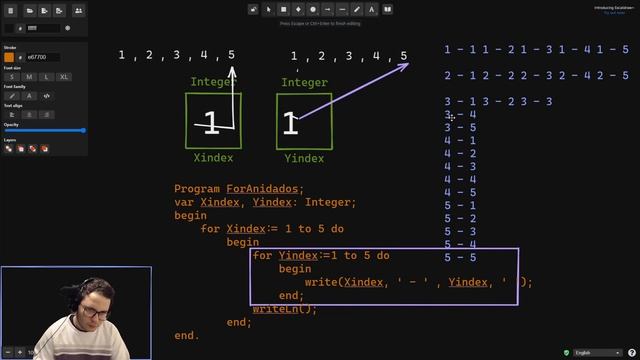Set text align right
The width and height of the screenshot is (640, 360).
(47, 115)
